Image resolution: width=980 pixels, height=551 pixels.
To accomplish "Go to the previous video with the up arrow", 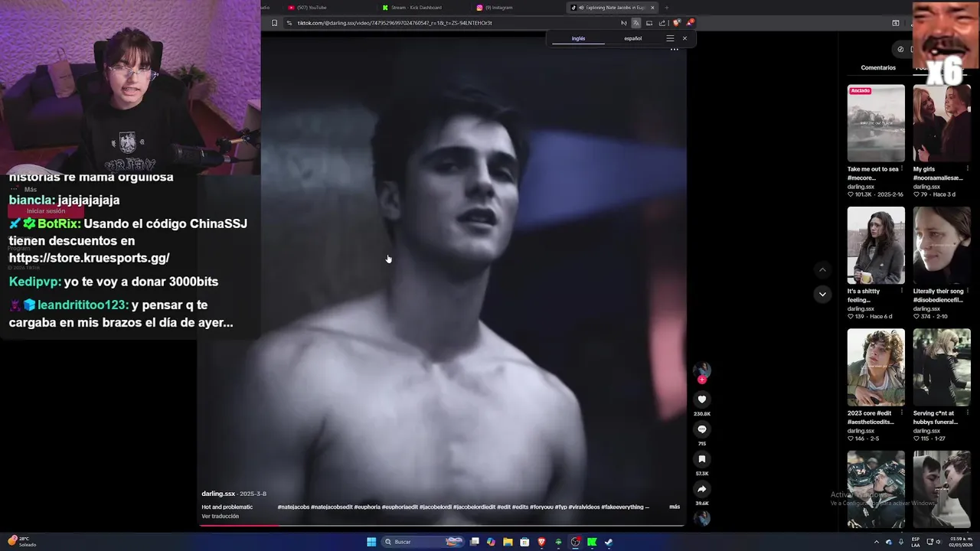I will point(822,269).
